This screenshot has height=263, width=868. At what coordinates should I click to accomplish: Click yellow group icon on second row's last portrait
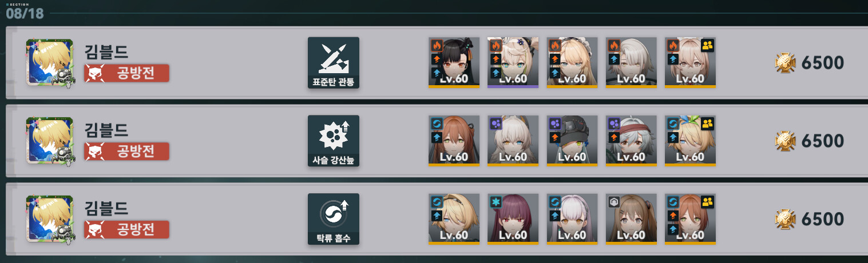pos(707,123)
